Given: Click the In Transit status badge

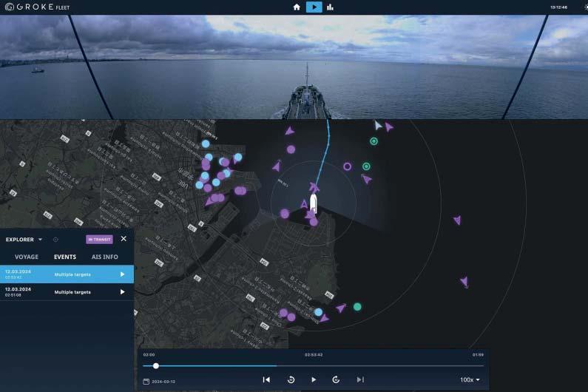Looking at the screenshot, I should point(99,240).
